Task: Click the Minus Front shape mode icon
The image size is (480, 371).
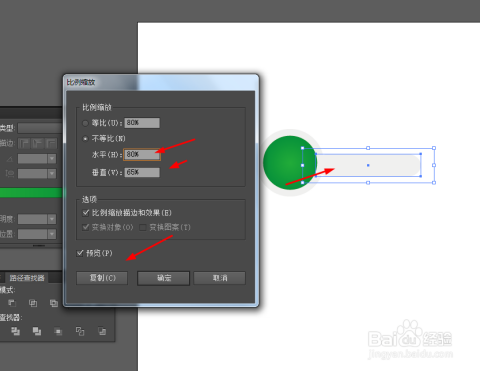Action: 12,303
